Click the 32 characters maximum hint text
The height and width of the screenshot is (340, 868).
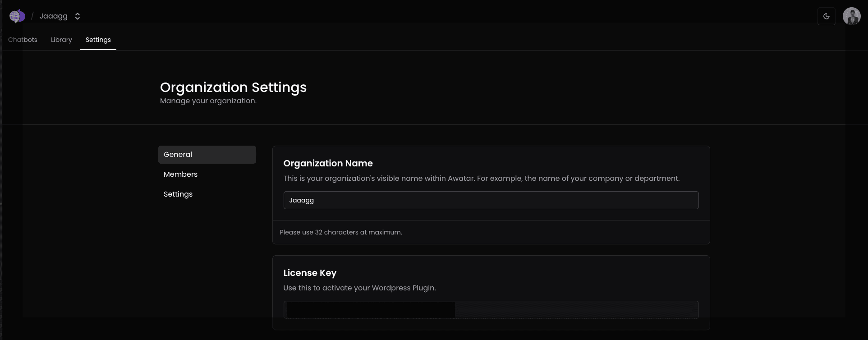pyautogui.click(x=340, y=232)
